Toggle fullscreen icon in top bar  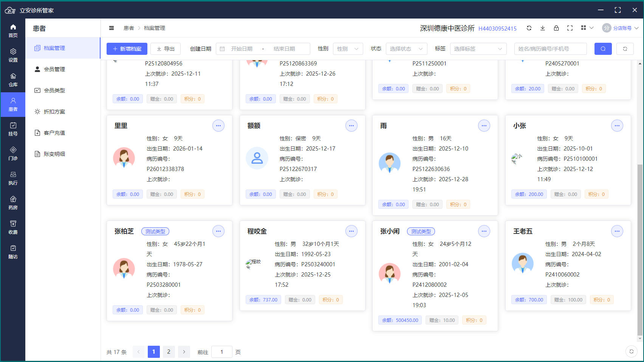(570, 28)
